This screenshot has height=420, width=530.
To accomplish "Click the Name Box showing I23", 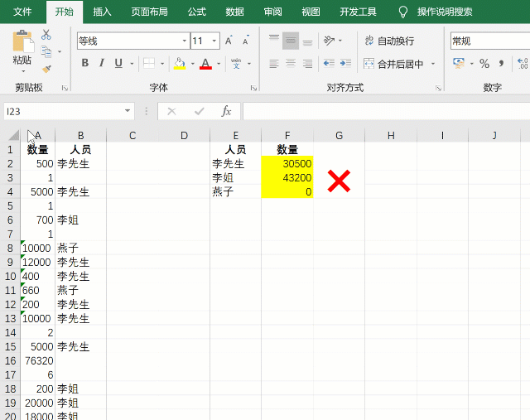I will 62,111.
